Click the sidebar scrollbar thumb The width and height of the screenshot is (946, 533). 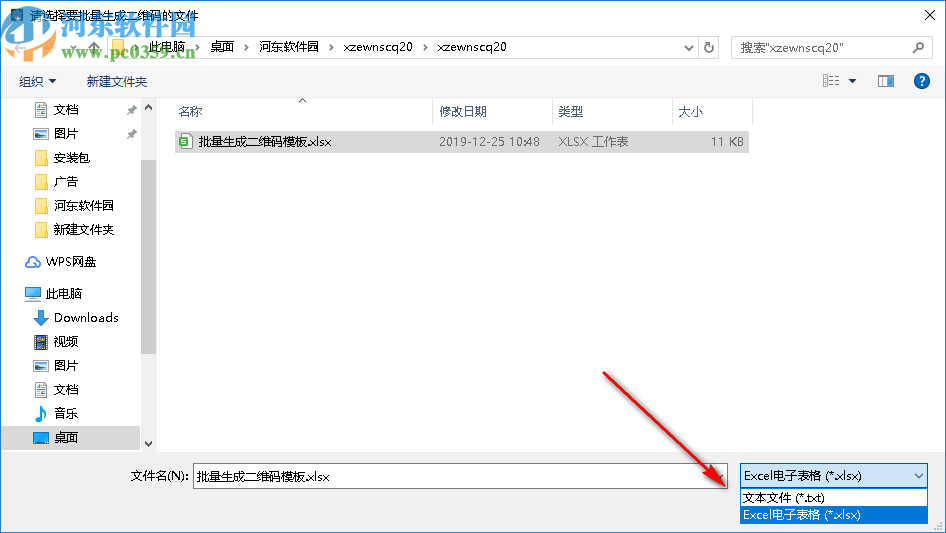click(148, 257)
